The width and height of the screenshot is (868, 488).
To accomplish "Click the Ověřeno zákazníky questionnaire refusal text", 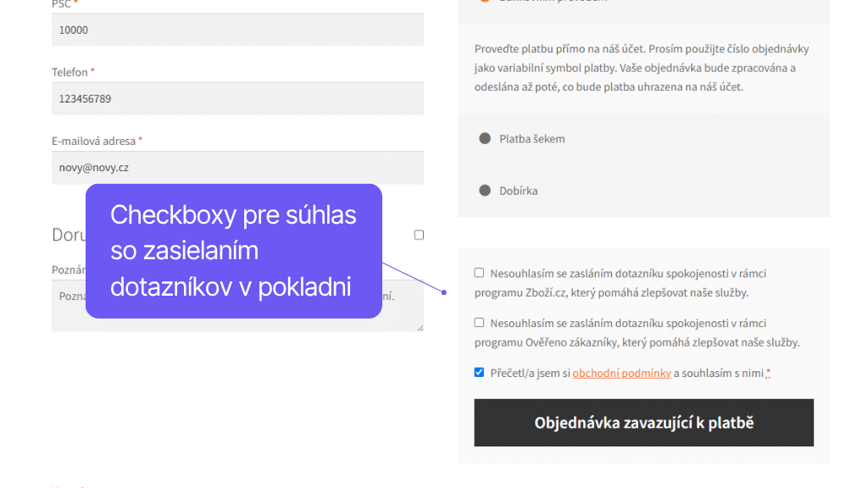I will pyautogui.click(x=637, y=332).
